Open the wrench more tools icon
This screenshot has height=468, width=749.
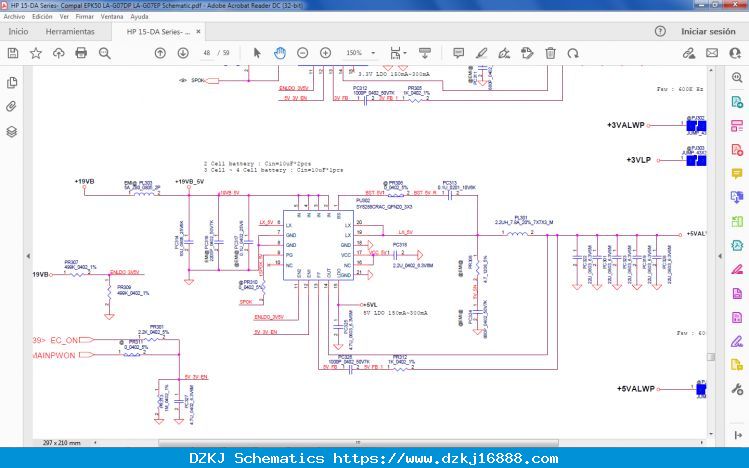(x=737, y=389)
